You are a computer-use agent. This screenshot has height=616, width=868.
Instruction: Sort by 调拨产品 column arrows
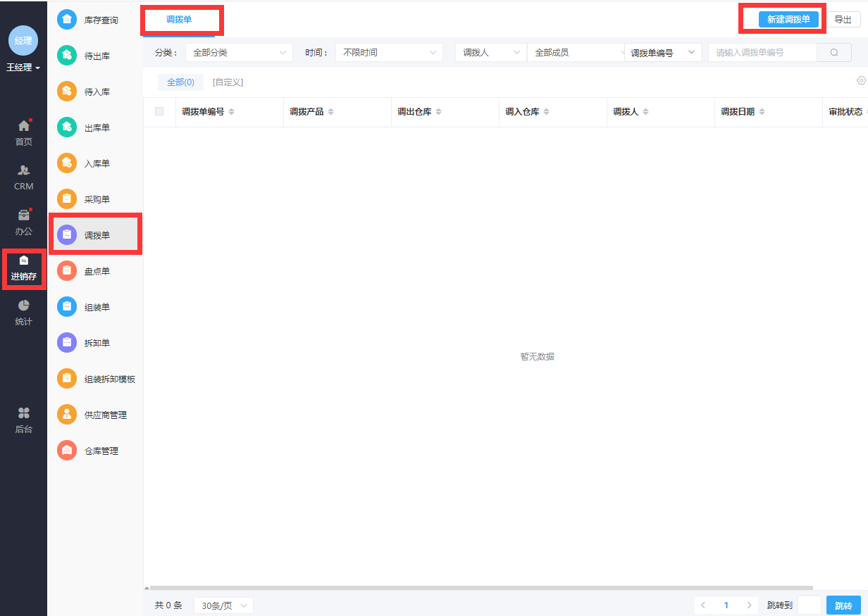click(x=330, y=112)
